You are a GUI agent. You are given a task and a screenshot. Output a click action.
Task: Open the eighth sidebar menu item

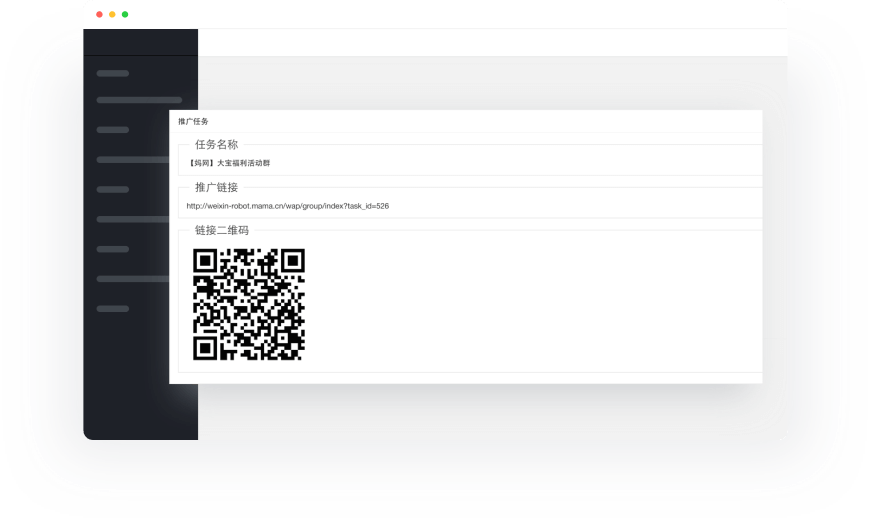[x=133, y=279]
